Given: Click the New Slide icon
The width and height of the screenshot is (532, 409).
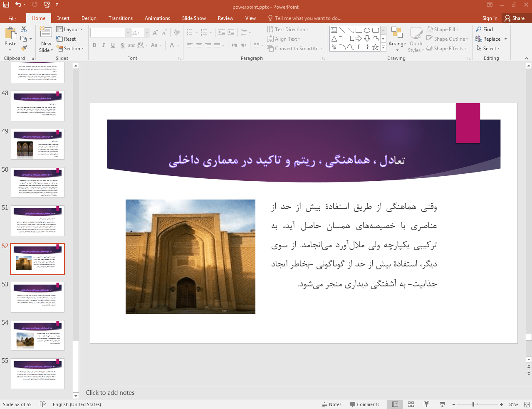Looking at the screenshot, I should tap(46, 32).
